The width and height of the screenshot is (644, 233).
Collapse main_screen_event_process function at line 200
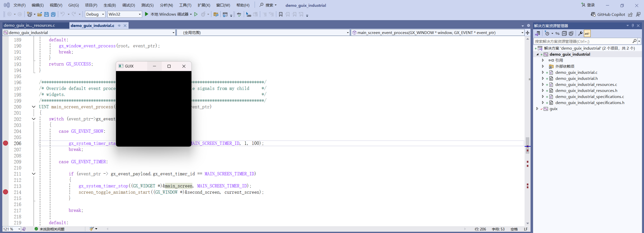pos(34,107)
